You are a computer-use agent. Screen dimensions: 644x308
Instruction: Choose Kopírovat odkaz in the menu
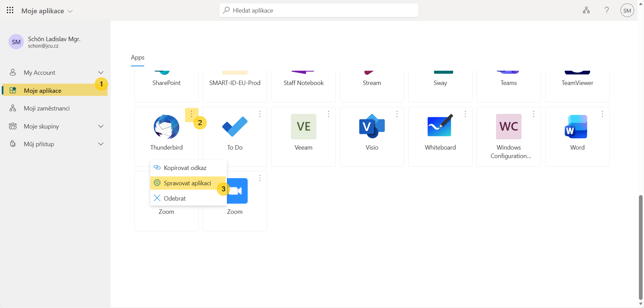coord(185,168)
